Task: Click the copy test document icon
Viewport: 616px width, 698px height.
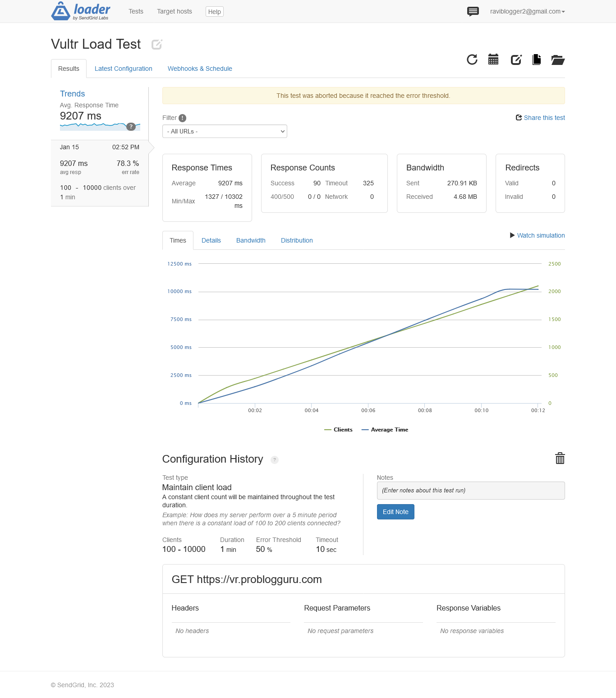Action: coord(537,60)
